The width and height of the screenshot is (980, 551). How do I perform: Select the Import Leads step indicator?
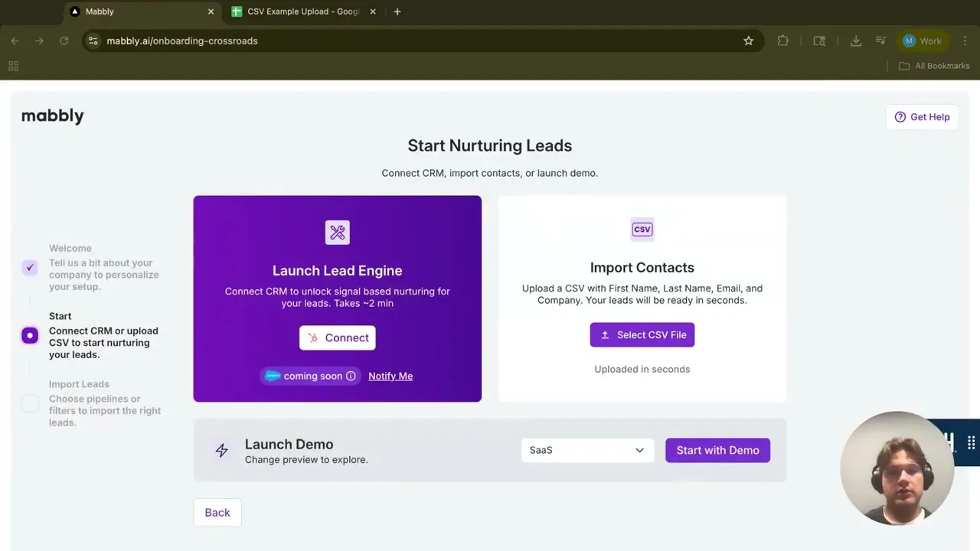click(x=30, y=403)
